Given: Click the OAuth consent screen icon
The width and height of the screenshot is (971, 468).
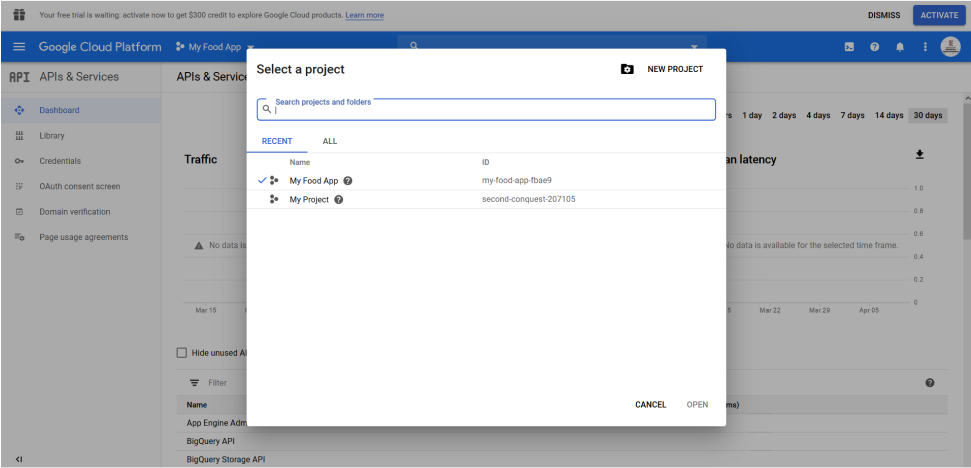Looking at the screenshot, I should [x=19, y=186].
